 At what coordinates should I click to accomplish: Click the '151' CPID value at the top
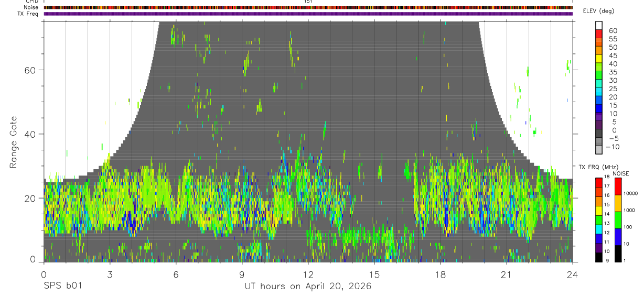tap(308, 2)
